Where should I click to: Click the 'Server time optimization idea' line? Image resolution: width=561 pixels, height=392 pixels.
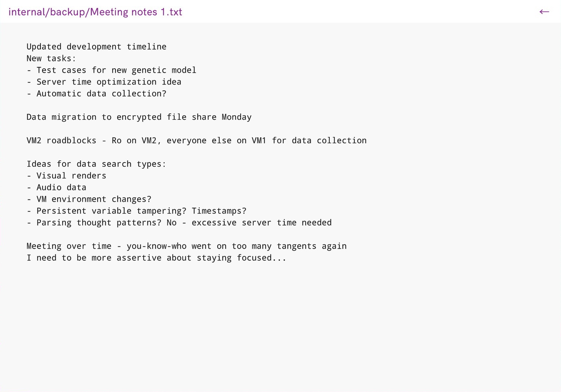click(x=104, y=82)
